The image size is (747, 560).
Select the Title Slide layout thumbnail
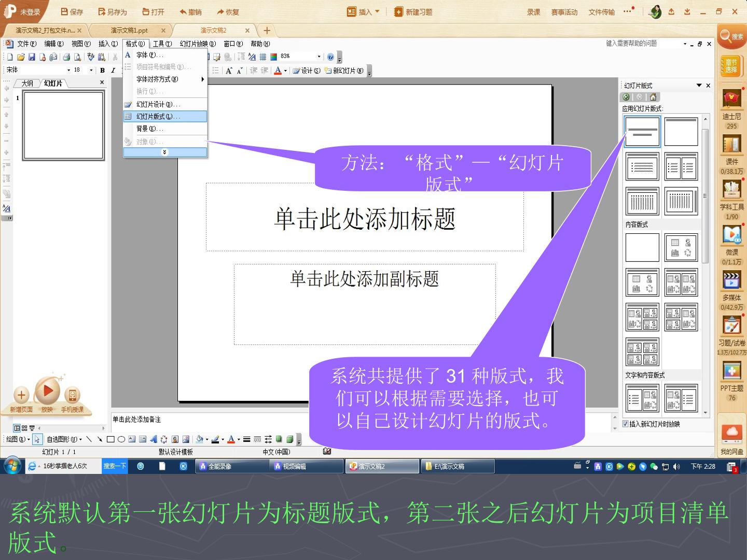642,132
